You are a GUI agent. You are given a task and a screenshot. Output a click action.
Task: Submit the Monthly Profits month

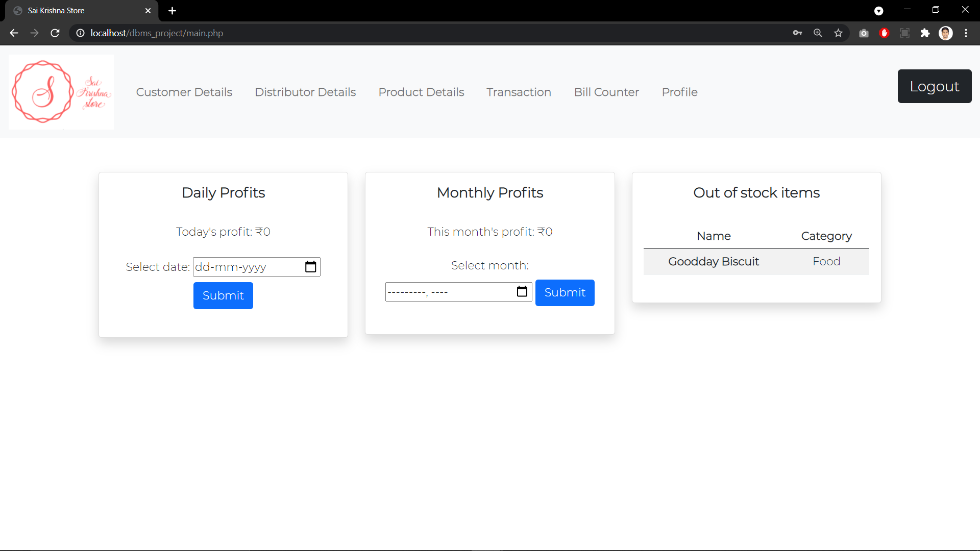point(565,293)
